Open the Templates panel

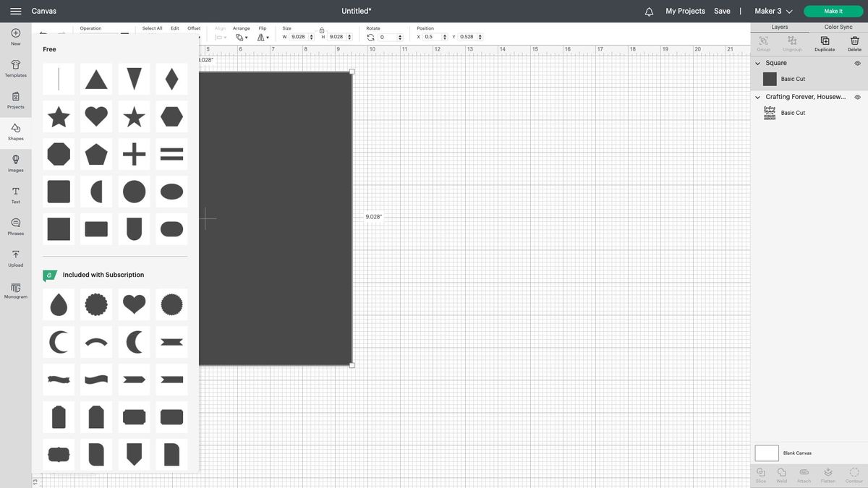point(16,68)
